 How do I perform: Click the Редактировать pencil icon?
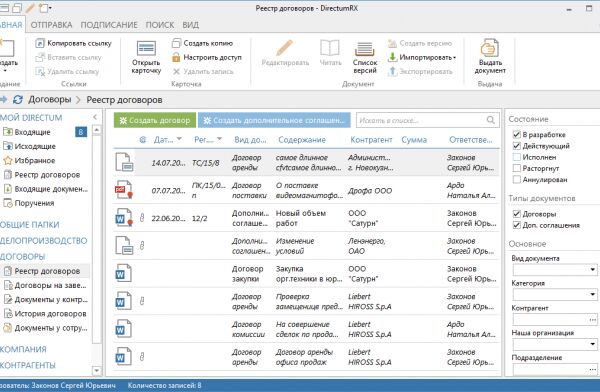coord(285,48)
